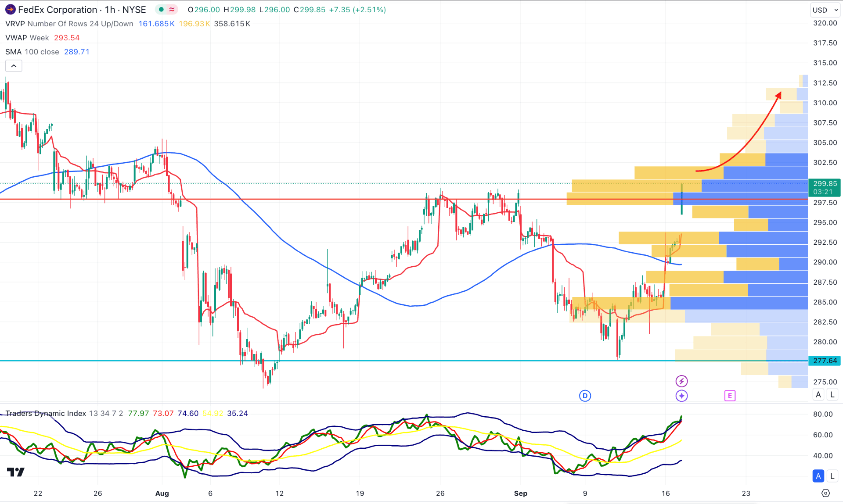Click the TDI value 35.24
Viewport: 843px width, 504px height.
click(238, 413)
